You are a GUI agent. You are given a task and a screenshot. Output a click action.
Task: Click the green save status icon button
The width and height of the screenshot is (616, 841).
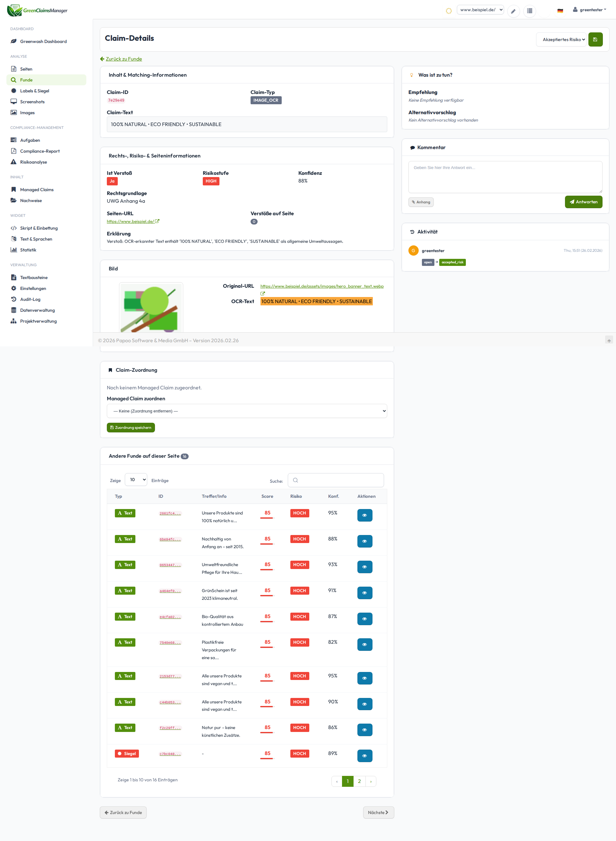click(595, 39)
